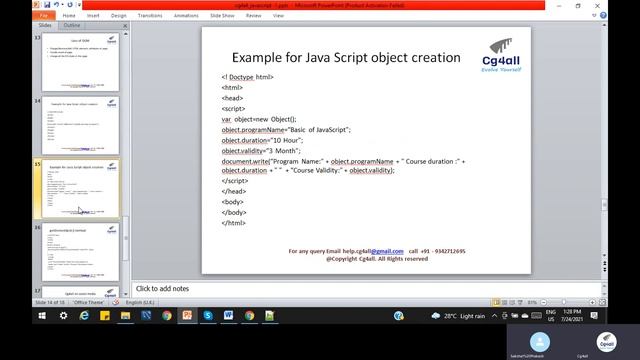Open the Design ribbon tab
The height and width of the screenshot is (360, 640).
click(118, 16)
